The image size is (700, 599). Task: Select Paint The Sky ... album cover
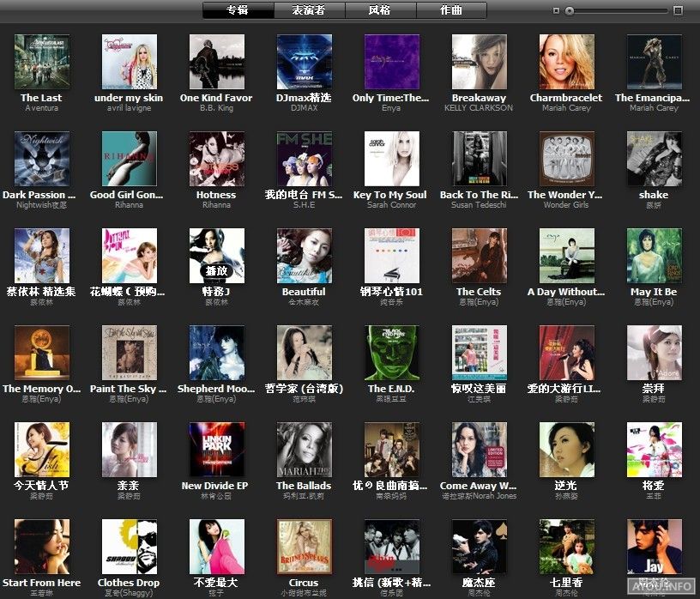coord(130,353)
